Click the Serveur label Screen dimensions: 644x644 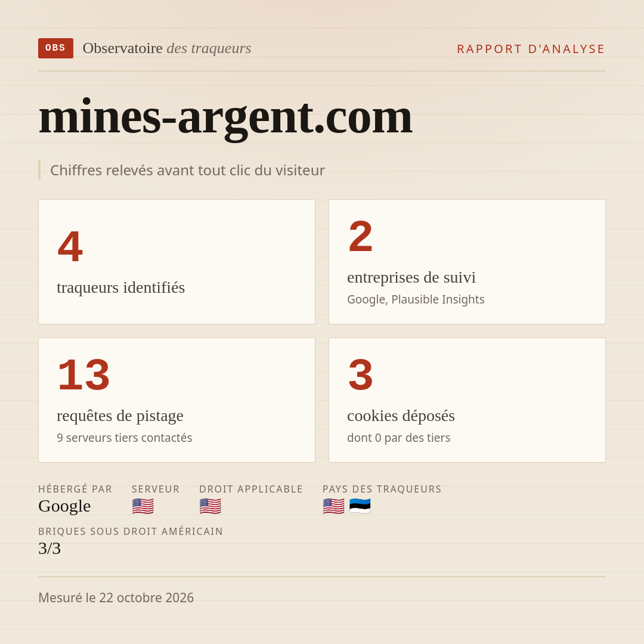pos(156,489)
